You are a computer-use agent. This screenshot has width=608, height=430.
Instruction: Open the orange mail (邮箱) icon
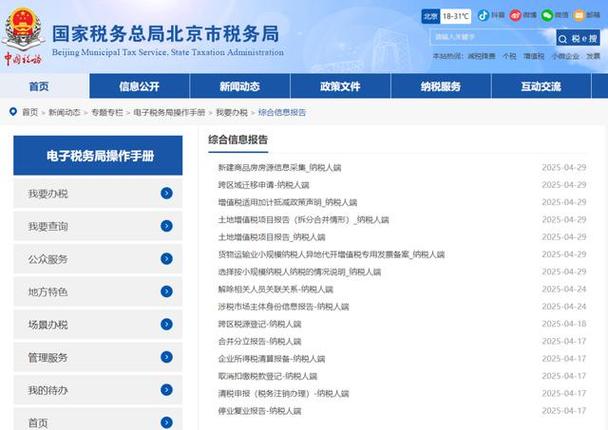pyautogui.click(x=579, y=15)
